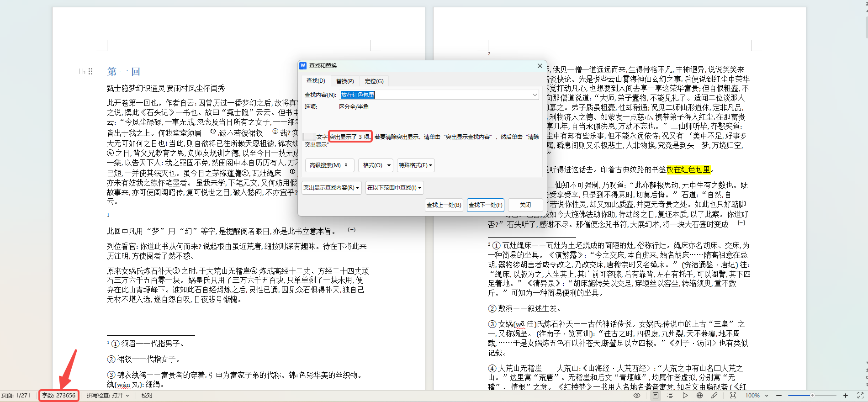Enter full screen display icon
868x402 pixels.
tap(860, 396)
